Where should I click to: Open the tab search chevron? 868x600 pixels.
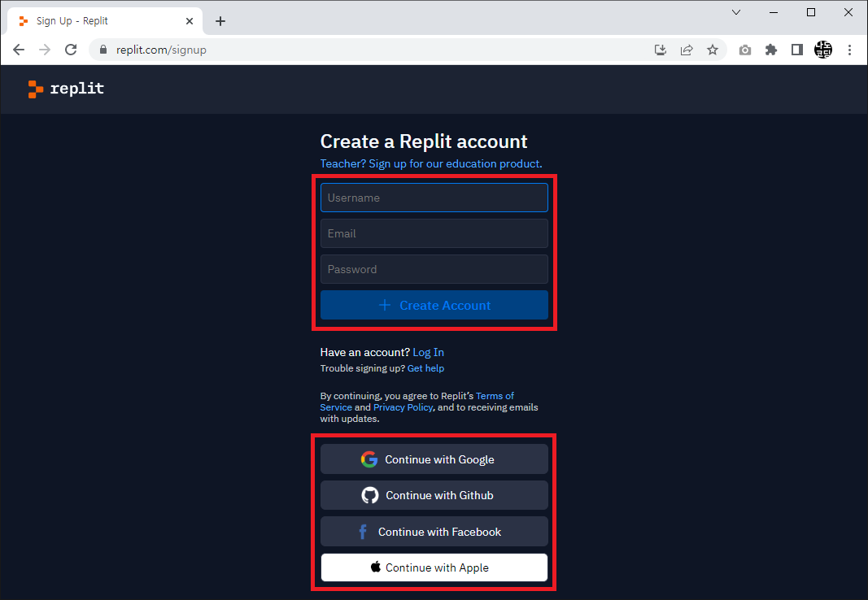[736, 12]
